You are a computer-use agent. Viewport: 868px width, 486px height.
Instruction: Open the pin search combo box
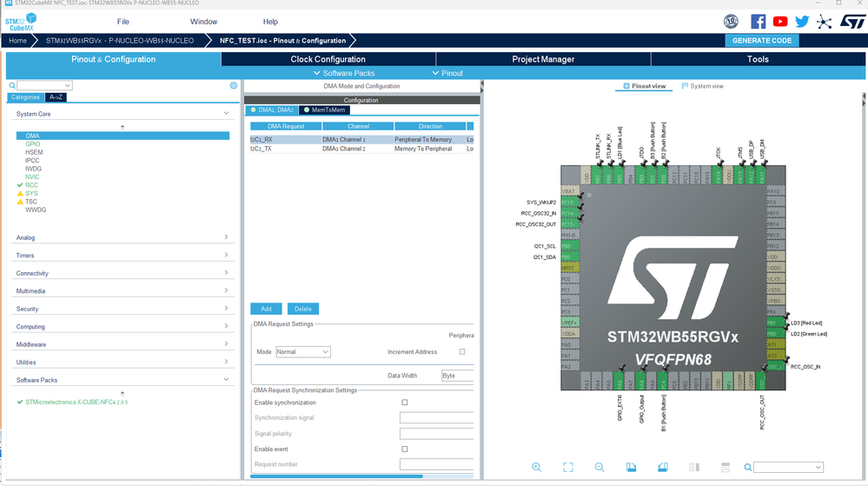coord(788,467)
